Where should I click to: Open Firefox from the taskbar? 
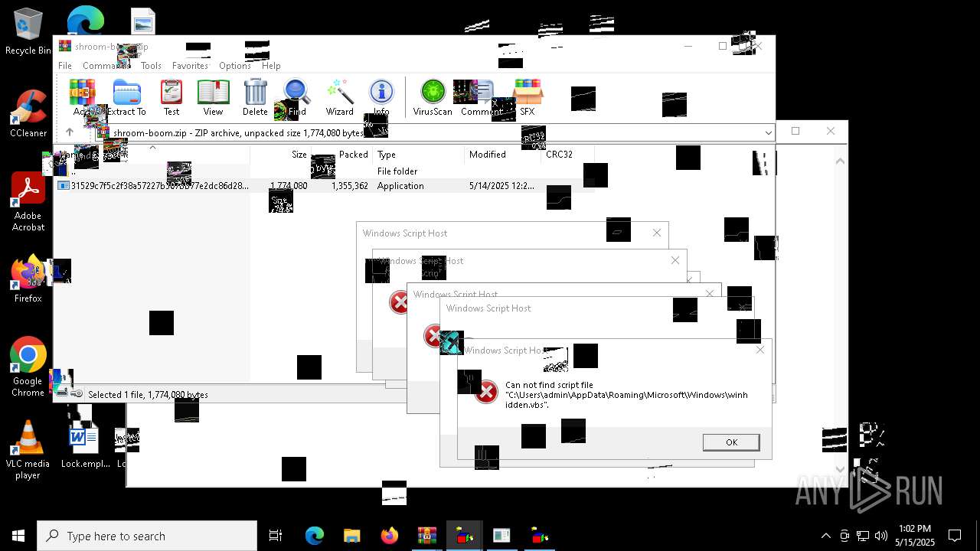[x=390, y=536]
